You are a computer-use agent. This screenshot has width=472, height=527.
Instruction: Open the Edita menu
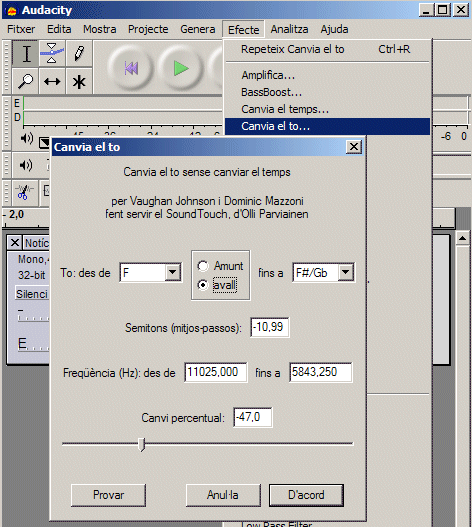[x=59, y=29]
